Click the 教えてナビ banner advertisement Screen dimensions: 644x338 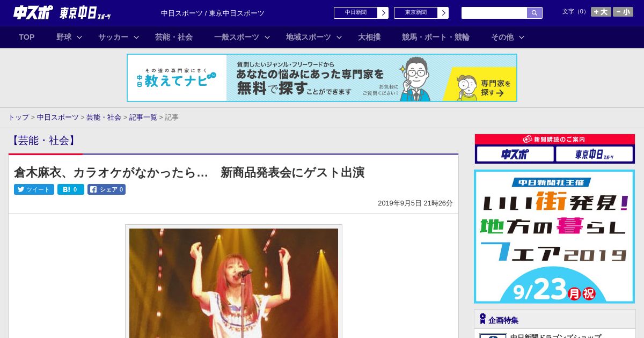322,78
